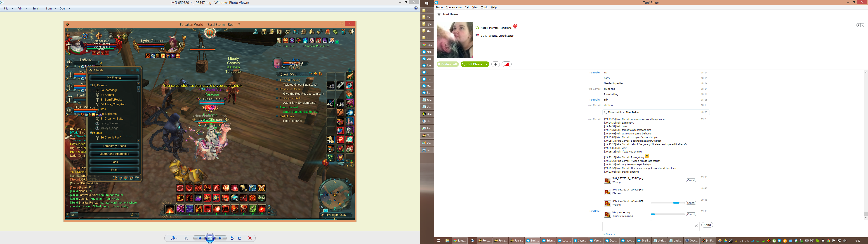Viewport: 868px width, 244px height.
Task: Switch to Lucy ... Skype taskbar item
Action: pos(564,241)
